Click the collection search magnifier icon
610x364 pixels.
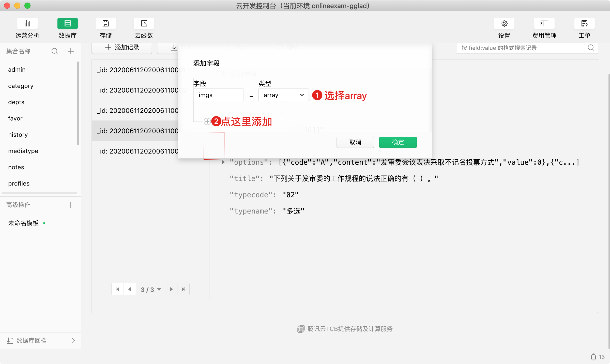pos(55,51)
